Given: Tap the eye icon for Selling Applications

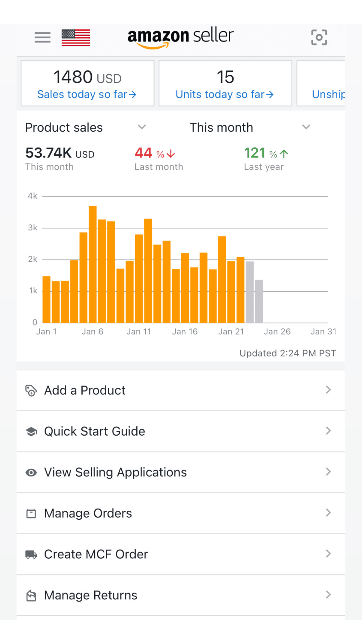Looking at the screenshot, I should point(31,472).
